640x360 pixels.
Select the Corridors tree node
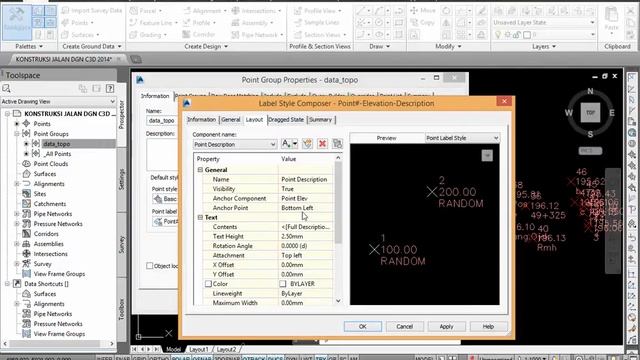46,234
